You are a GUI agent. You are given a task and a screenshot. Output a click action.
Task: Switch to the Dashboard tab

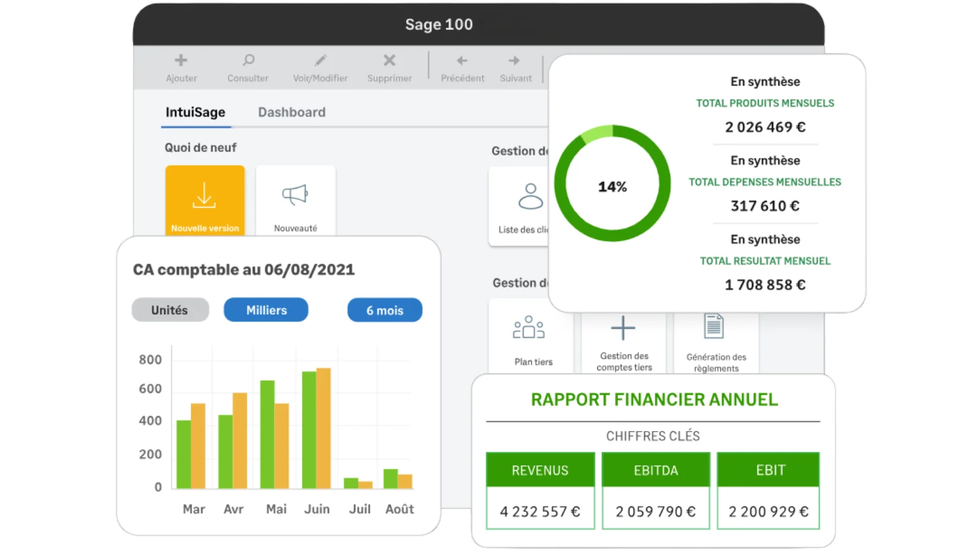click(292, 112)
